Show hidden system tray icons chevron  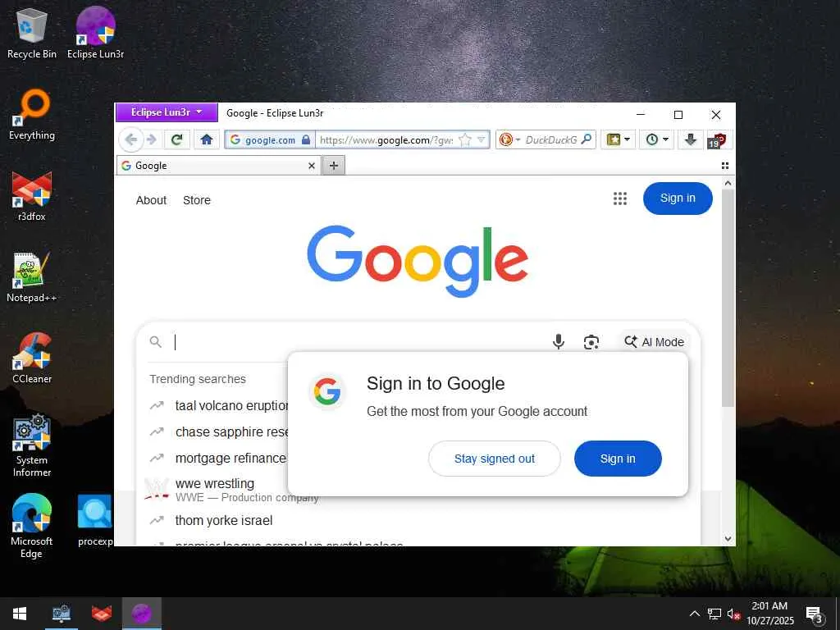tap(694, 614)
